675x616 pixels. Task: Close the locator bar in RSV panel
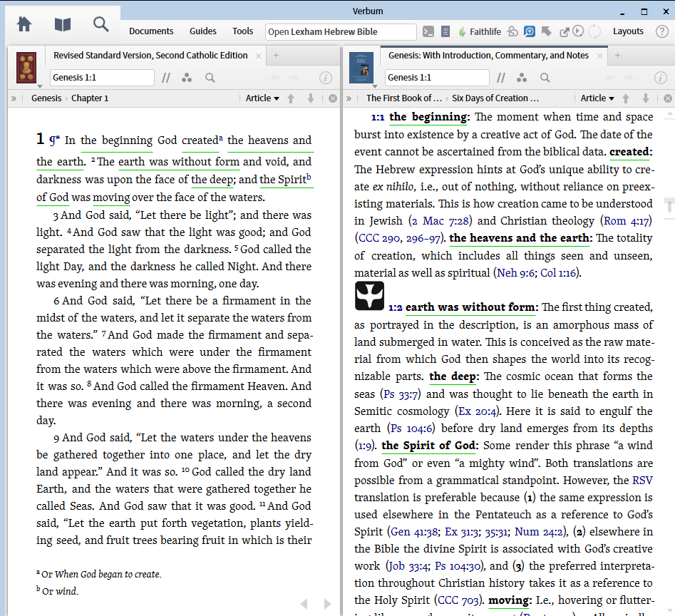333,98
